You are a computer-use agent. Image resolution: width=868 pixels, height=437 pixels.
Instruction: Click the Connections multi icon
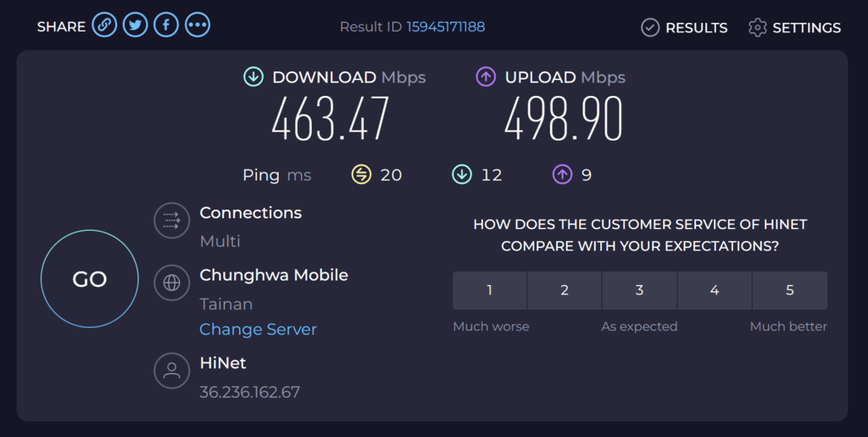171,221
